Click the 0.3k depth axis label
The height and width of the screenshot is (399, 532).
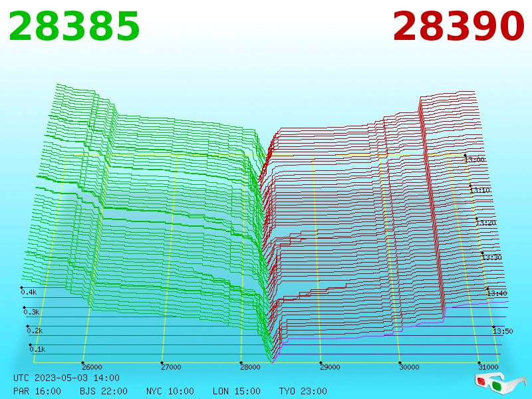click(31, 312)
